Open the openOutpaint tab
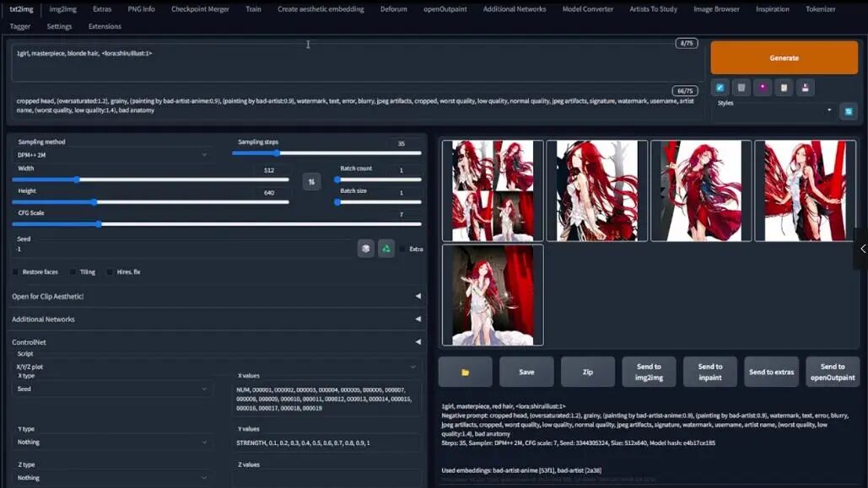 coord(445,9)
